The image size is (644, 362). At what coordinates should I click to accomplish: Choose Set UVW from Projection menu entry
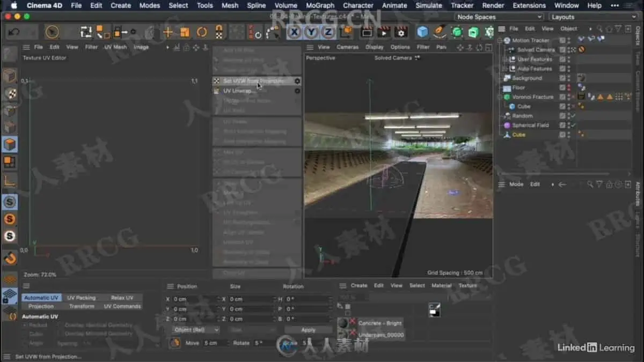pyautogui.click(x=257, y=81)
